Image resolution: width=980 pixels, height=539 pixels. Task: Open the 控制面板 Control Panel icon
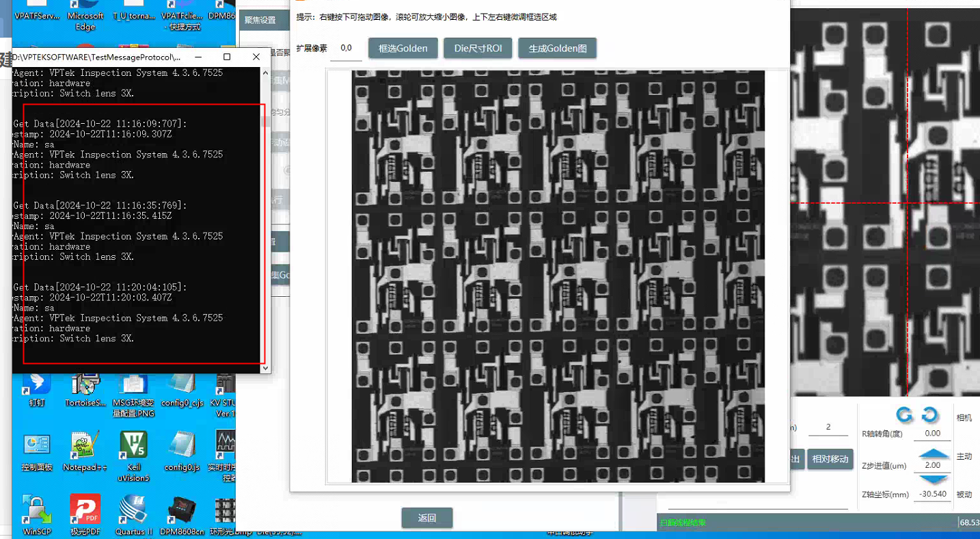click(36, 451)
